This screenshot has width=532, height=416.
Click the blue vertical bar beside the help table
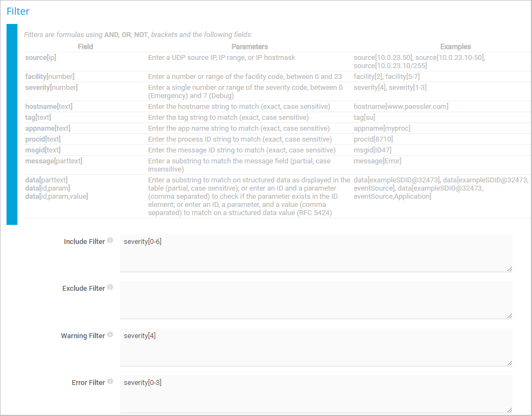click(12, 124)
